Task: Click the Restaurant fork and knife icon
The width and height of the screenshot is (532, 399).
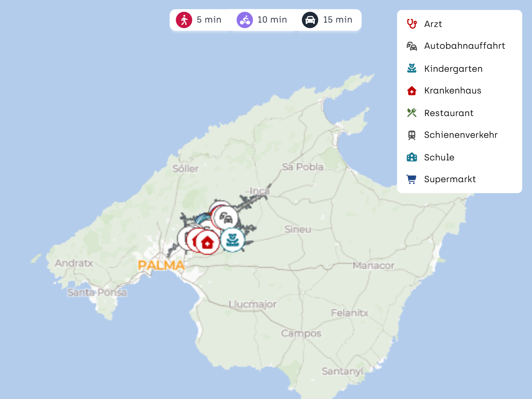Action: [x=411, y=113]
